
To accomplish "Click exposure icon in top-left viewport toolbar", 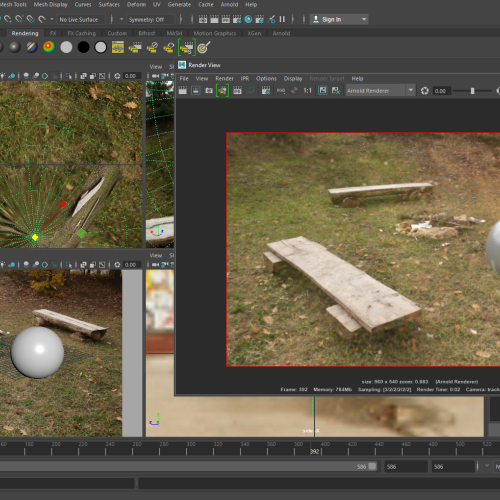I will pyautogui.click(x=117, y=76).
